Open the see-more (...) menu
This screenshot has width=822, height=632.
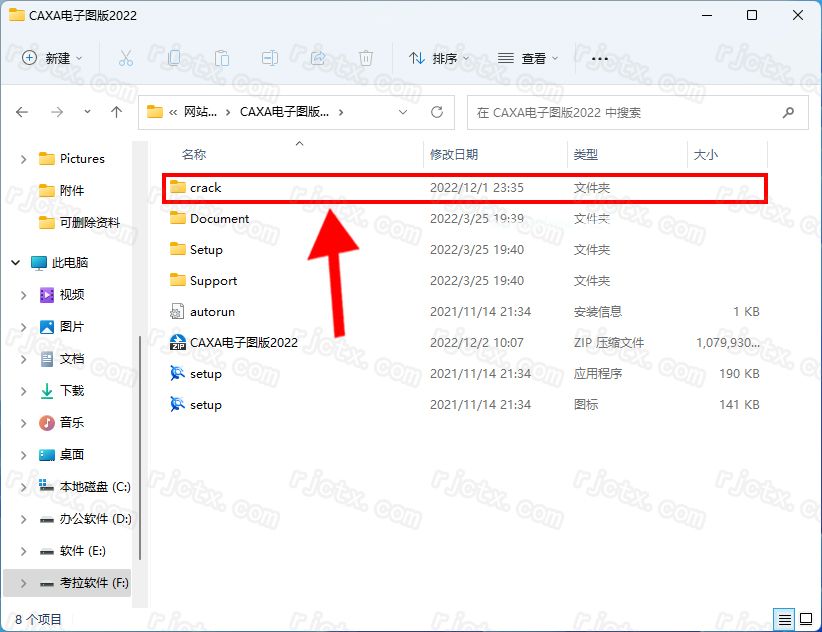[x=599, y=58]
